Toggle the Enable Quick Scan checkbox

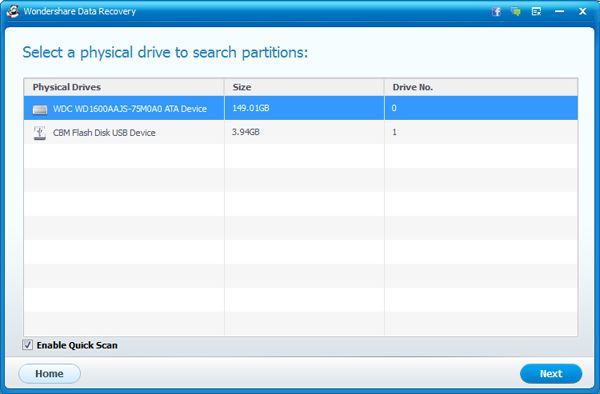(x=28, y=345)
